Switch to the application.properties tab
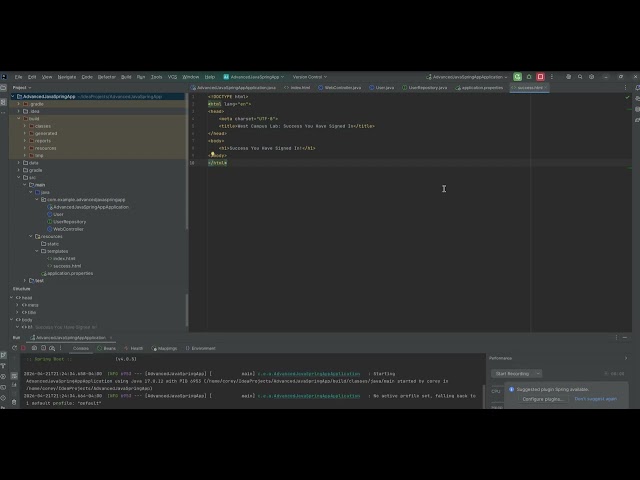Screen dimensions: 640x480 coord(479,88)
